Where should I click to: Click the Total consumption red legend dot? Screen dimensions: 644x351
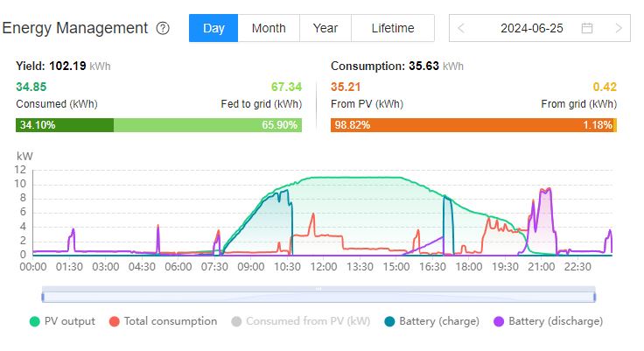pyautogui.click(x=115, y=321)
